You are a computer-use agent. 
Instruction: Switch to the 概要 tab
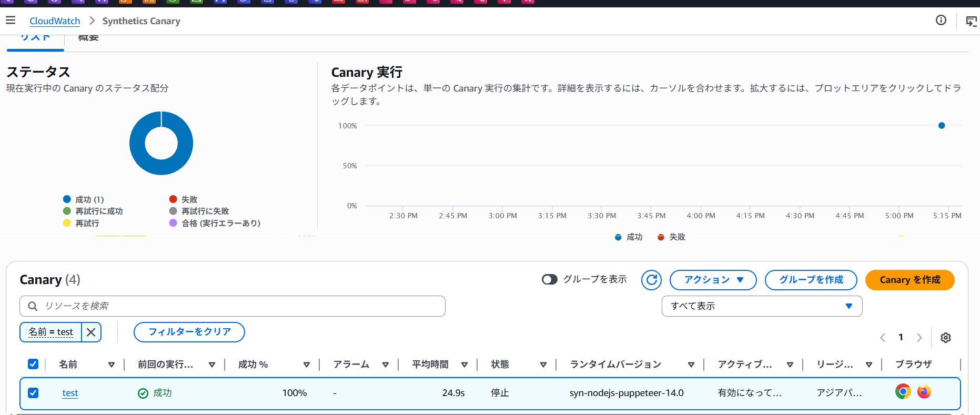tap(88, 38)
